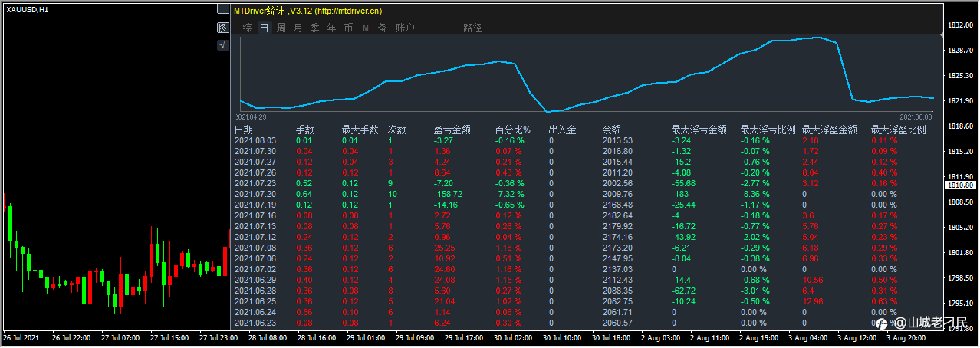Click the -7.32 % percentage value

(510, 194)
